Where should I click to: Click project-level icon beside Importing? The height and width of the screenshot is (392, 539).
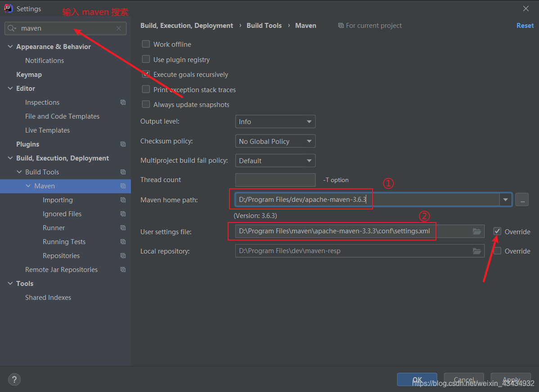coord(123,200)
